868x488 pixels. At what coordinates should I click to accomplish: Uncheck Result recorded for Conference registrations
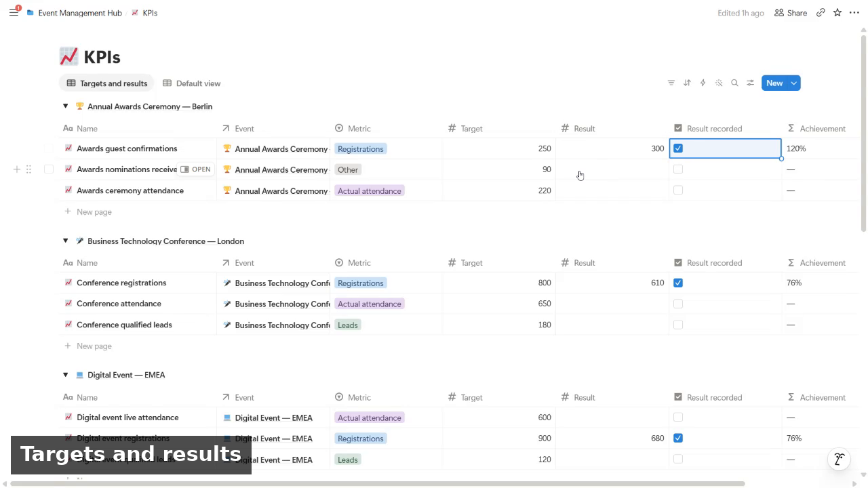tap(678, 283)
